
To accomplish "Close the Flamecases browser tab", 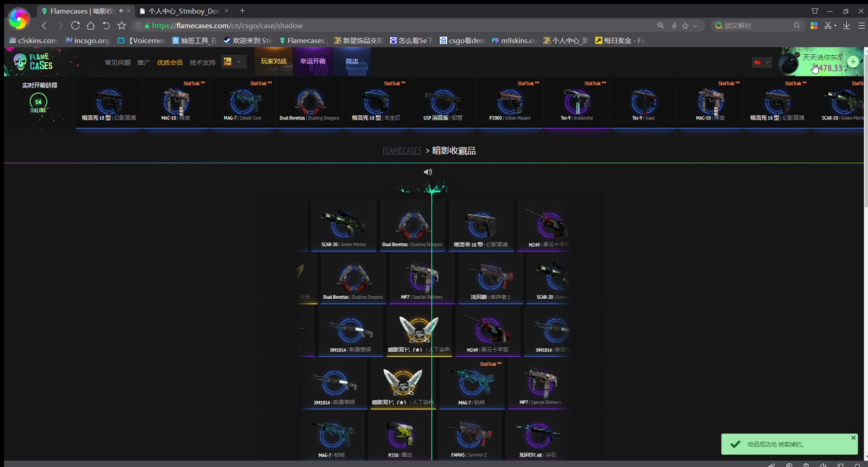I will tap(128, 11).
